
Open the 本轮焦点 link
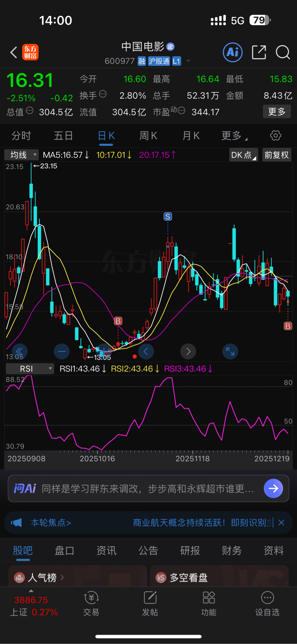click(x=51, y=523)
